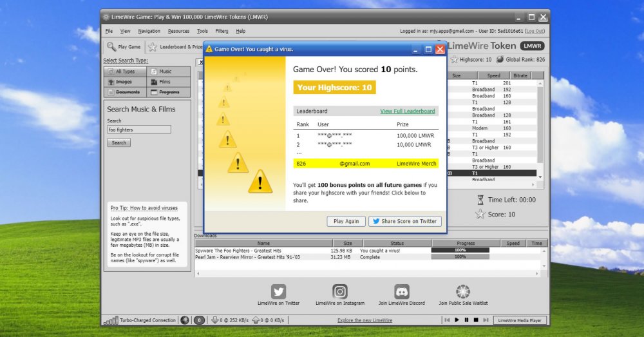Click the LMWR badge next to LimeWire Token

coord(533,46)
